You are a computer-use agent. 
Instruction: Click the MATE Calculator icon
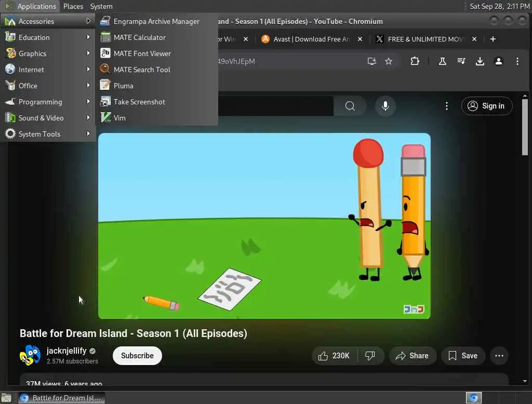(x=105, y=37)
